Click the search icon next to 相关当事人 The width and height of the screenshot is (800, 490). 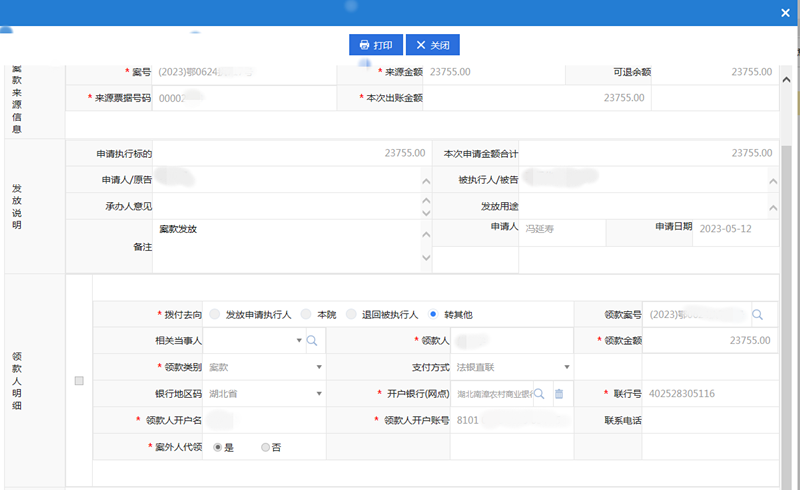coord(312,341)
